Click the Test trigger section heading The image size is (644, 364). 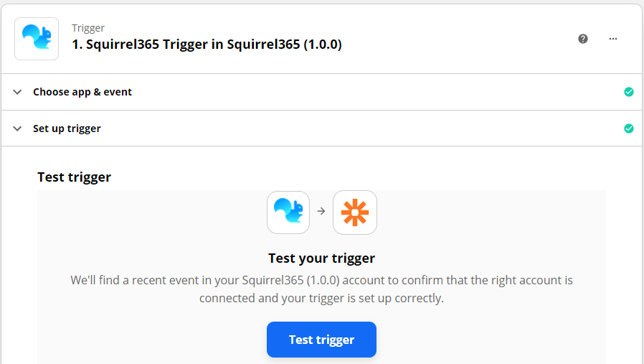tap(75, 177)
